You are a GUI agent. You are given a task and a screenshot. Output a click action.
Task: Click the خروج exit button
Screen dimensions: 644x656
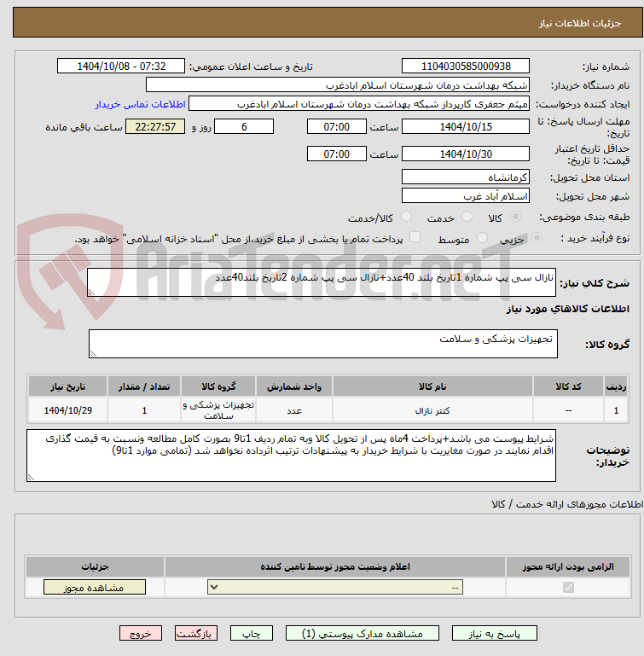click(x=141, y=634)
